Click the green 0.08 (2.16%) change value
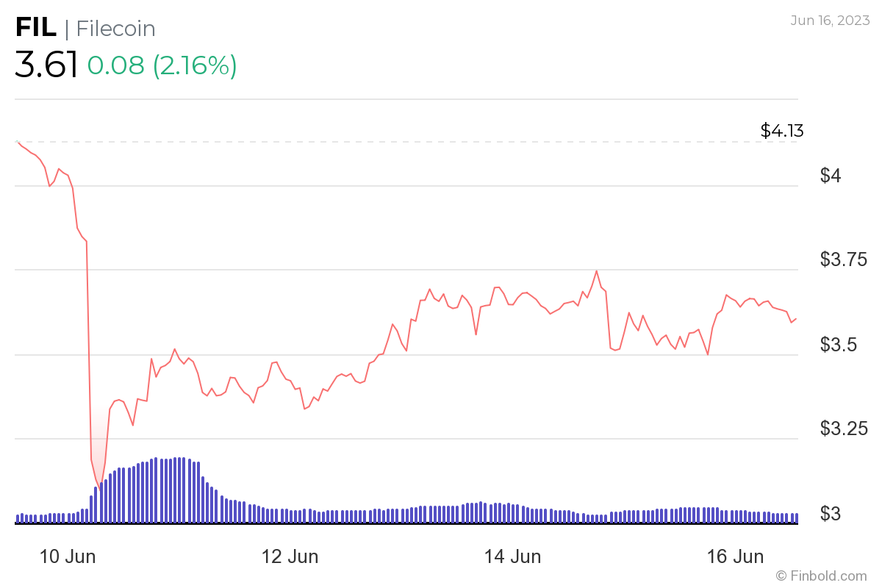The image size is (882, 588). click(x=162, y=66)
